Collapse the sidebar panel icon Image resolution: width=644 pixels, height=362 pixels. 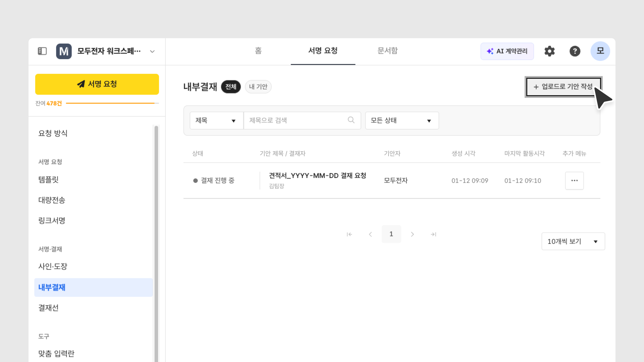[x=42, y=51]
